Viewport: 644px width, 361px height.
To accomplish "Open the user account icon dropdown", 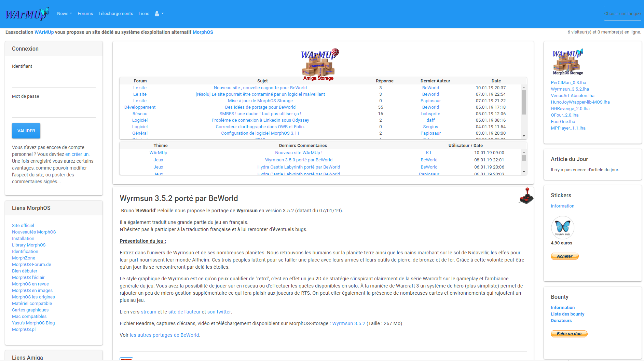I will (159, 14).
